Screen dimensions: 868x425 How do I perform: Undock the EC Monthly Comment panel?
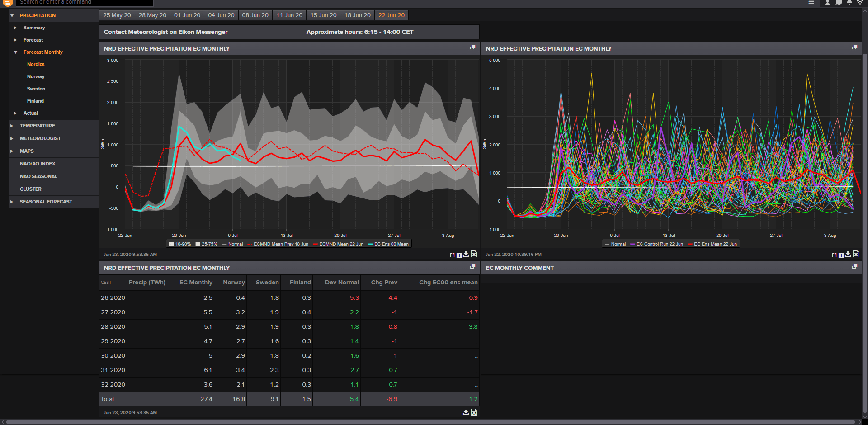(x=854, y=267)
